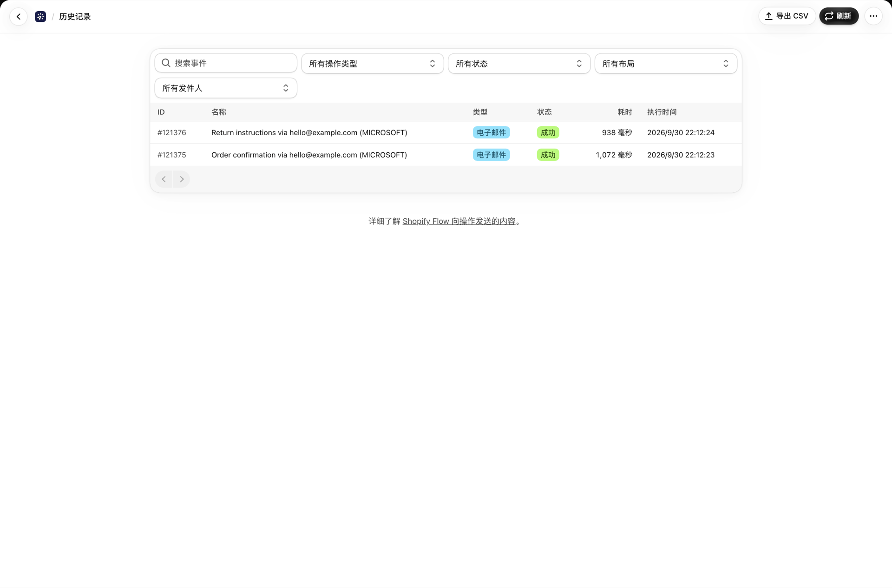Click the 刷新 refresh button
This screenshot has width=892, height=588.
click(839, 16)
